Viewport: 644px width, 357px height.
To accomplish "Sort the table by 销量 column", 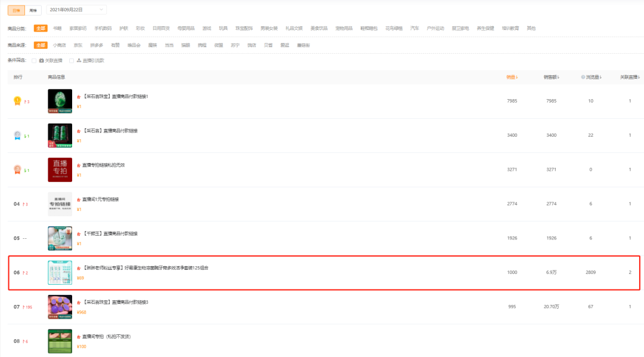I will 512,77.
